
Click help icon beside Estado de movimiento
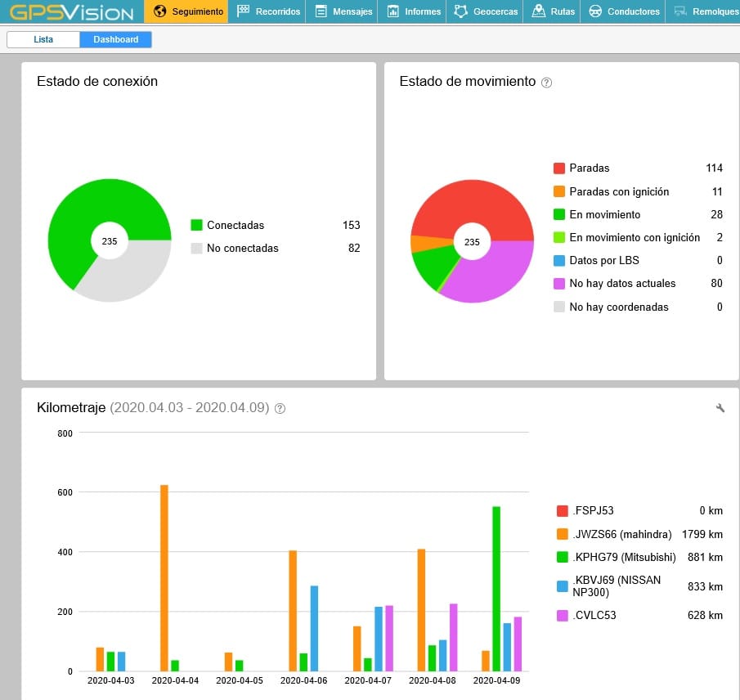point(547,83)
